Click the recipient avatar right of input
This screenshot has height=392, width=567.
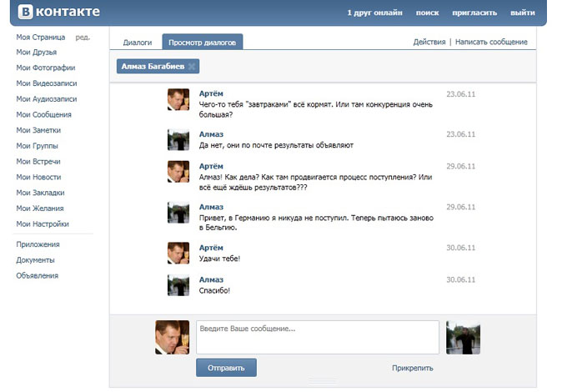(463, 336)
